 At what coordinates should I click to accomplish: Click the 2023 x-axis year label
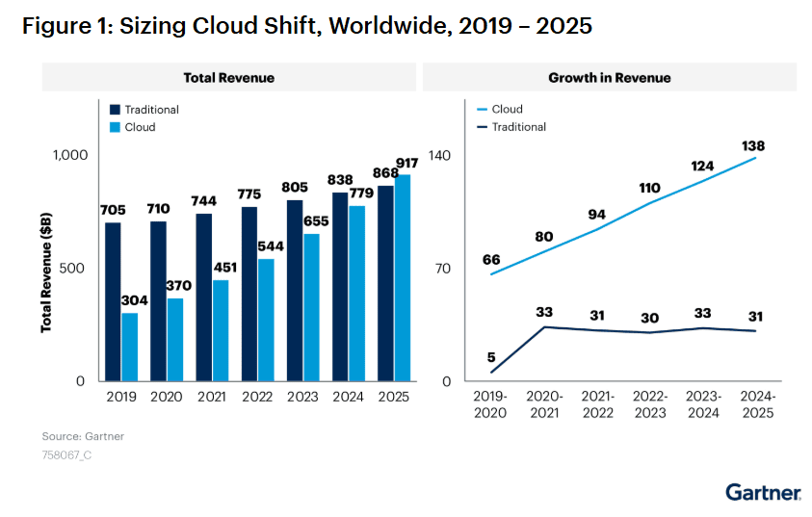[302, 397]
